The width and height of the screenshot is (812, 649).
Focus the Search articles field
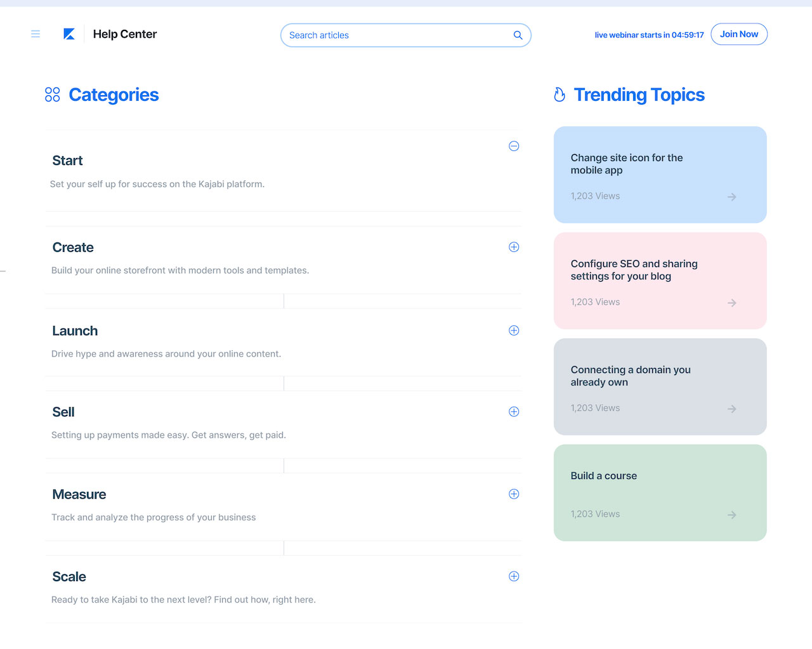coord(406,36)
